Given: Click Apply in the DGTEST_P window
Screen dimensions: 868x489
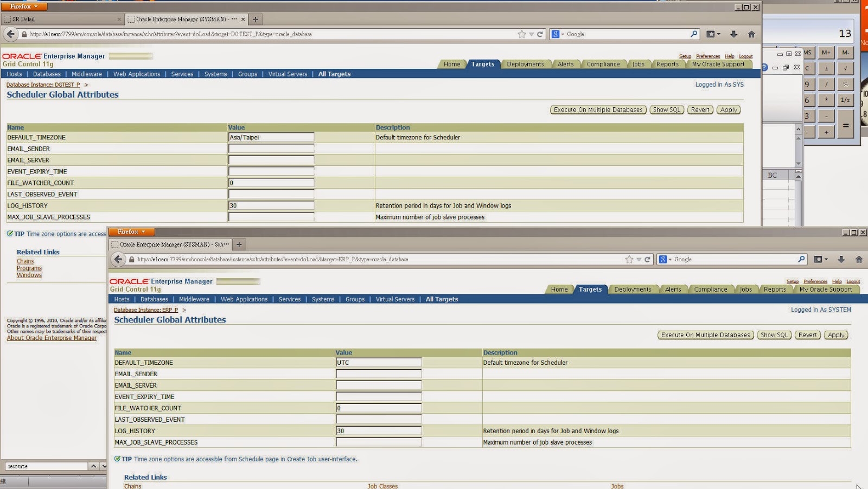Looking at the screenshot, I should tap(729, 110).
